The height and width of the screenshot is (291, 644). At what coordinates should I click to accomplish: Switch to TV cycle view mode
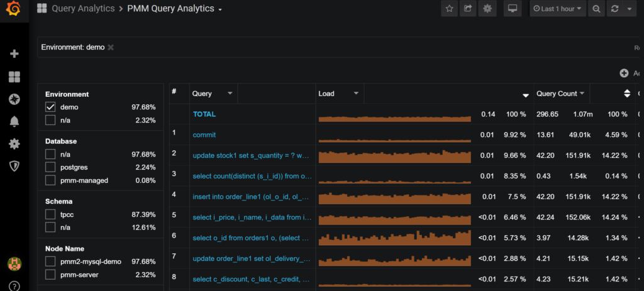click(x=513, y=9)
